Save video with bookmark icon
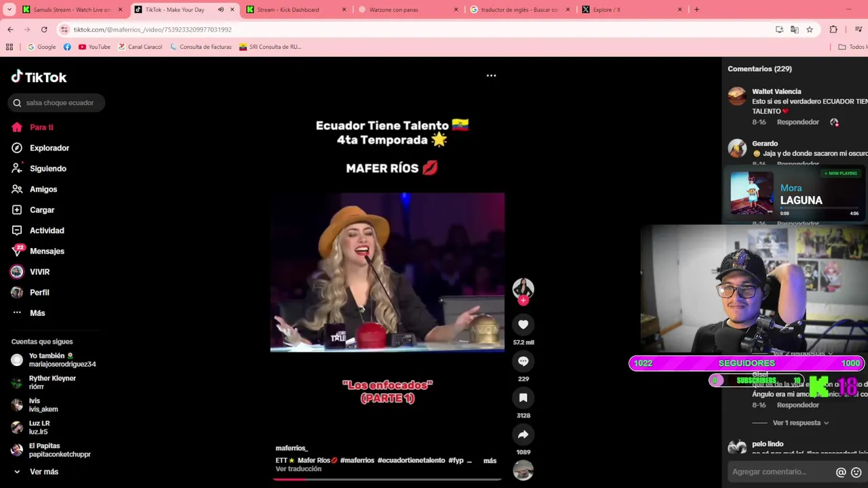868x488 pixels. (x=523, y=398)
